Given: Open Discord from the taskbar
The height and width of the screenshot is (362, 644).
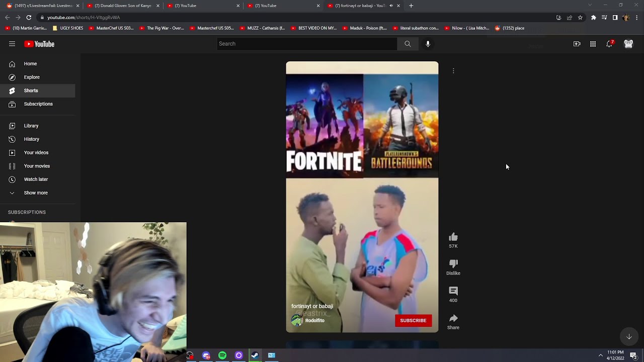Looking at the screenshot, I should click(x=206, y=355).
